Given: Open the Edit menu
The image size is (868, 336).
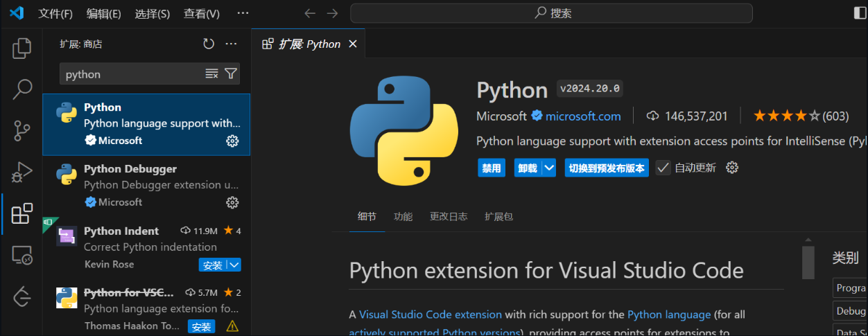Looking at the screenshot, I should 104,13.
